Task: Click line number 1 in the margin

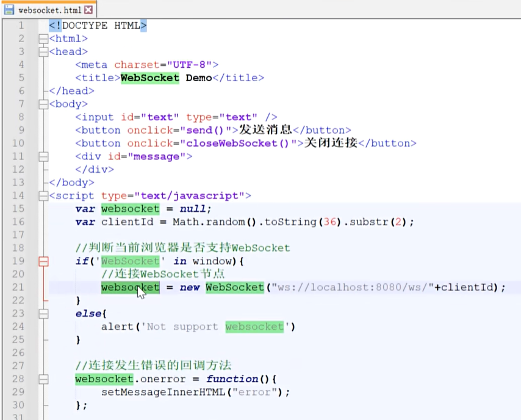Action: (x=21, y=26)
